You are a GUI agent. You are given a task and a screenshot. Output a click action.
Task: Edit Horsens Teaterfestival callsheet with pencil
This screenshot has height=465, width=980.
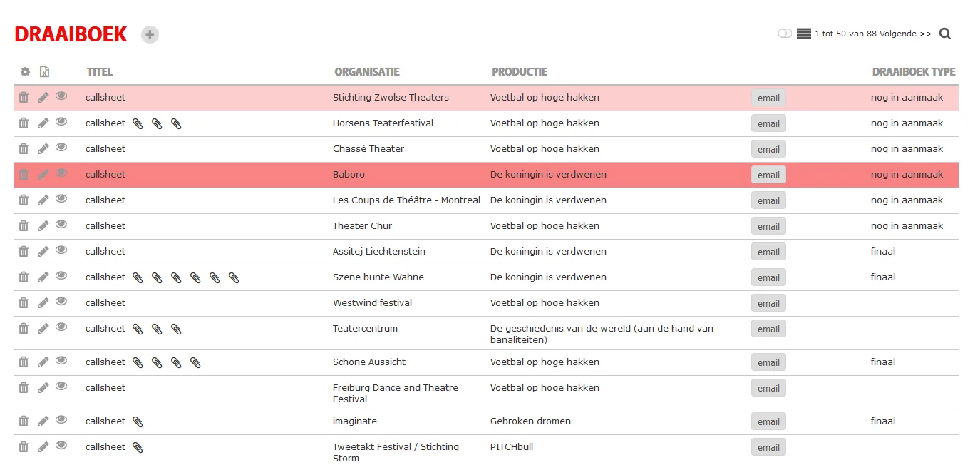[x=43, y=123]
